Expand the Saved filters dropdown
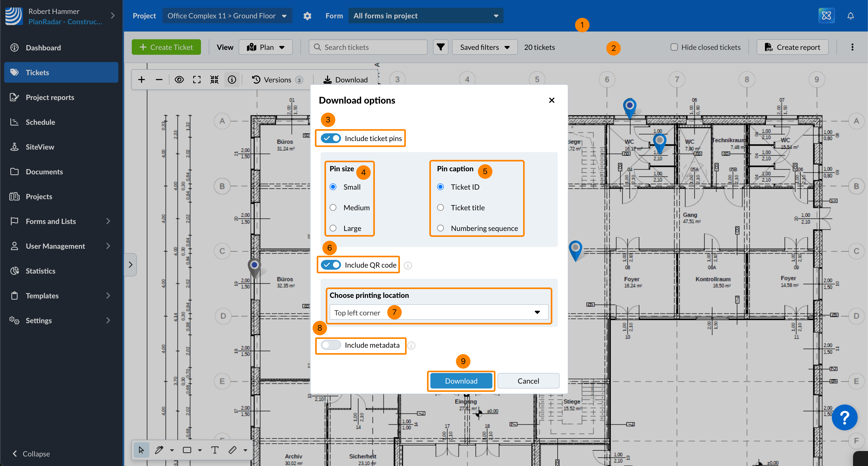 [485, 47]
